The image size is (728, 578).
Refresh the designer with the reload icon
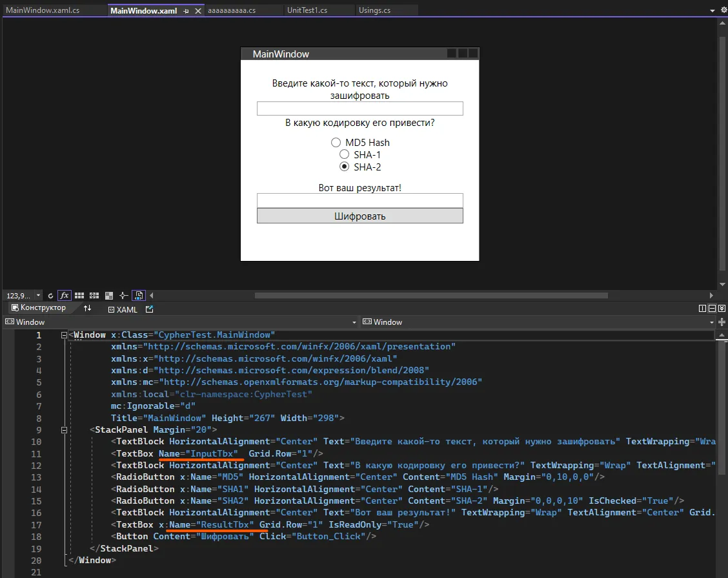tap(50, 296)
